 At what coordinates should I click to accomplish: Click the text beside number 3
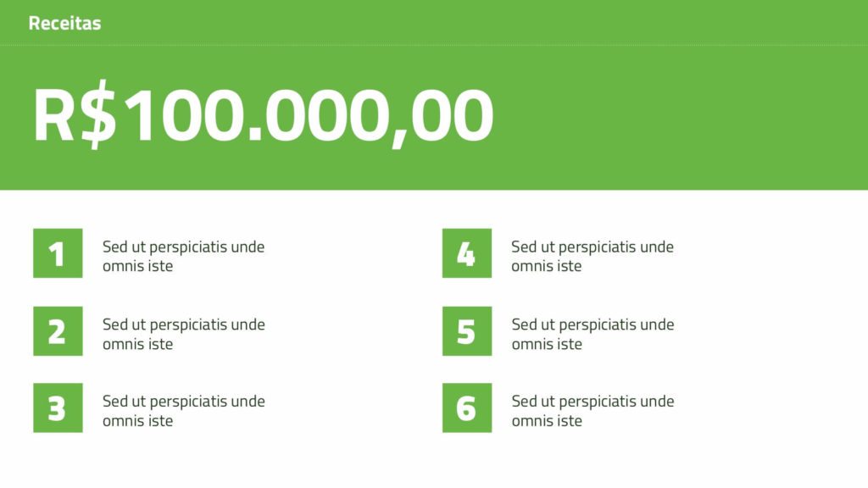[x=183, y=411]
